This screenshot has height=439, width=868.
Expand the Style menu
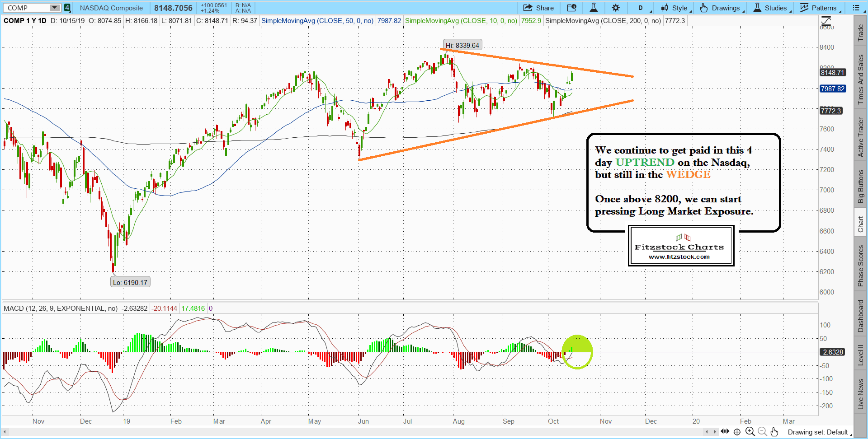pos(675,8)
